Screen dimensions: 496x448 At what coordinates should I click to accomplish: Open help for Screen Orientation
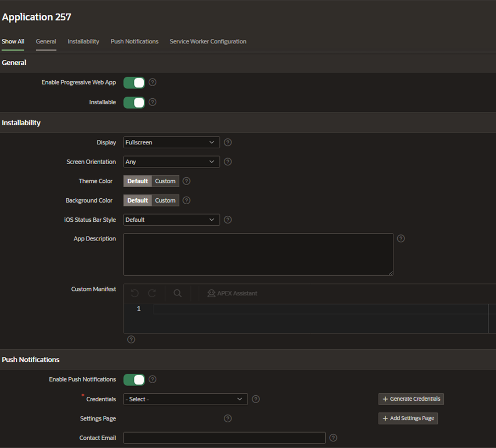click(228, 162)
